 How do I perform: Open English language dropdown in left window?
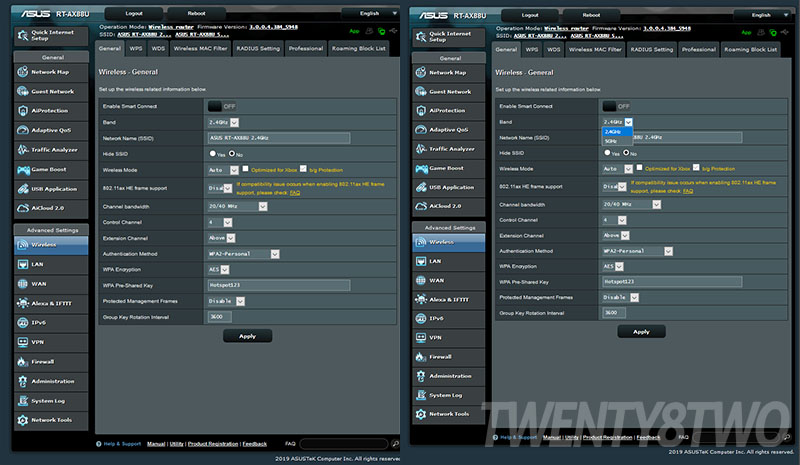(x=371, y=13)
